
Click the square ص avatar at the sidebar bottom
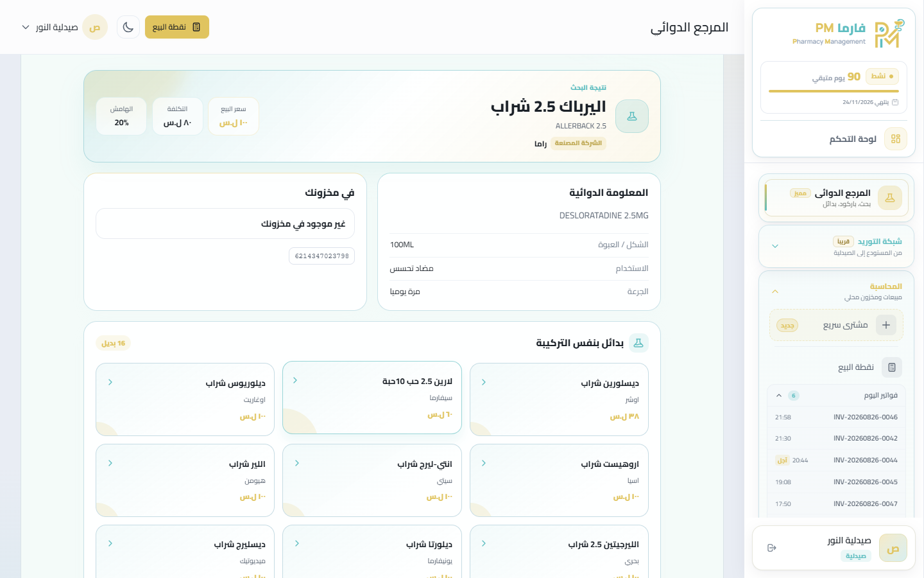tap(893, 548)
